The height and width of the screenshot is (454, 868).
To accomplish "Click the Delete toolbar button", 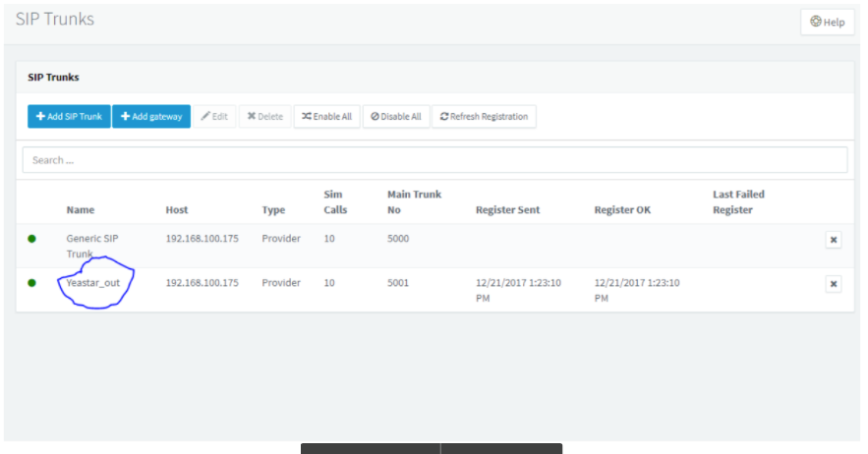I will click(x=264, y=116).
